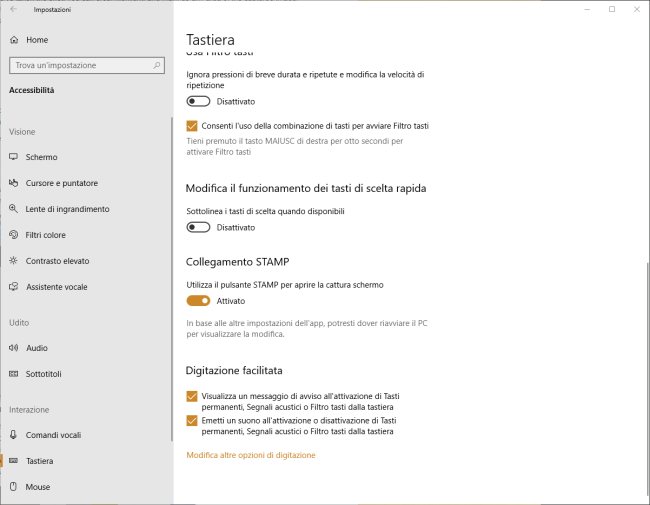650x505 pixels.
Task: Click the Interazione category label
Action: point(29,410)
